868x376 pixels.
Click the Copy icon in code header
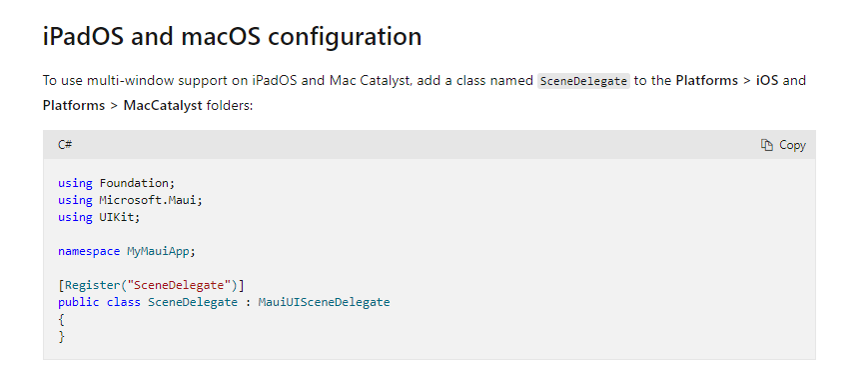coord(767,145)
